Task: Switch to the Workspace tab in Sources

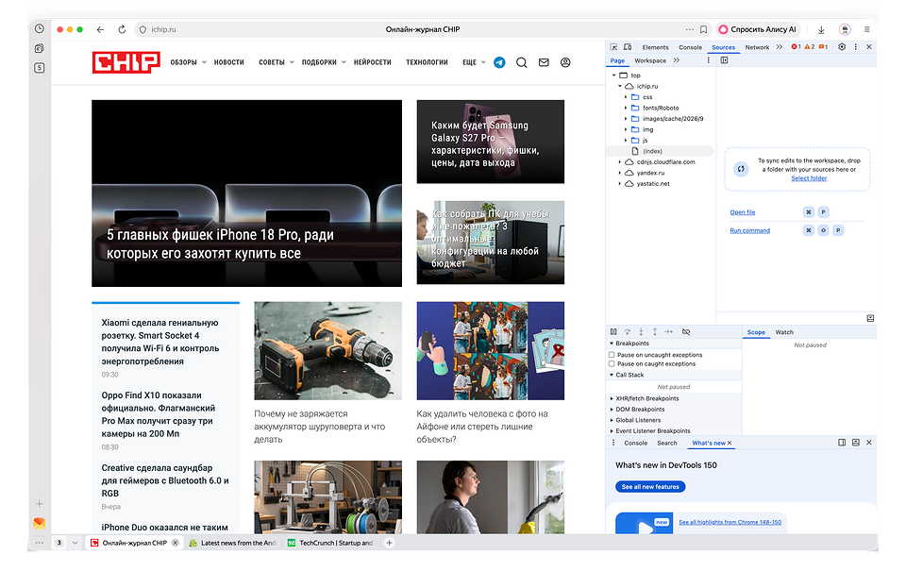Action: [x=650, y=60]
